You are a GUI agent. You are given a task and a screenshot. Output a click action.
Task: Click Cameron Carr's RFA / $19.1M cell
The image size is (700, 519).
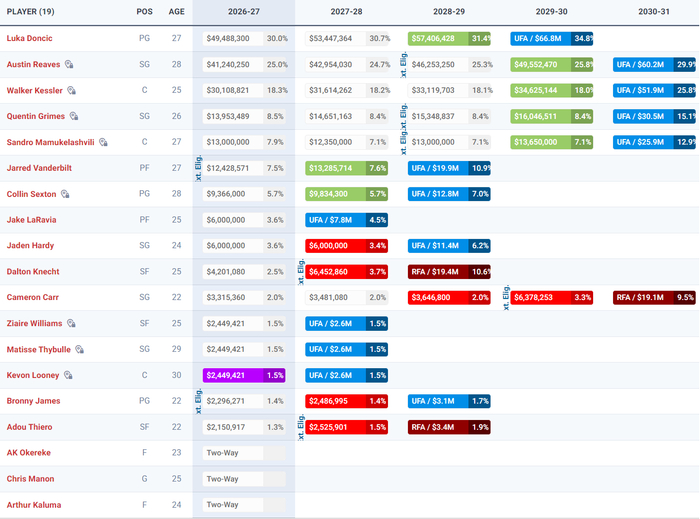[654, 297]
